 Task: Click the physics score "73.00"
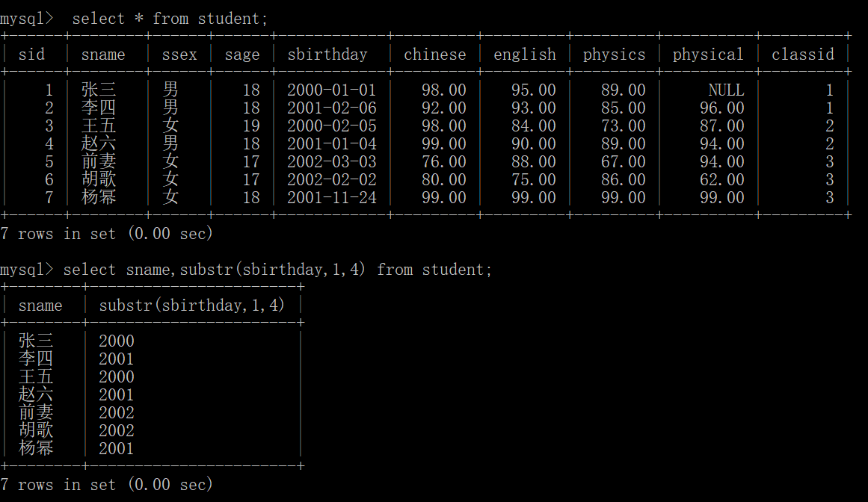(x=624, y=125)
